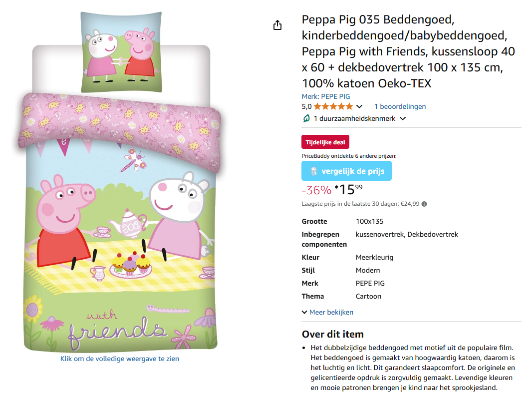This screenshot has height=394, width=532.
Task: Open the star rating breakdown chevron
Action: tap(359, 106)
